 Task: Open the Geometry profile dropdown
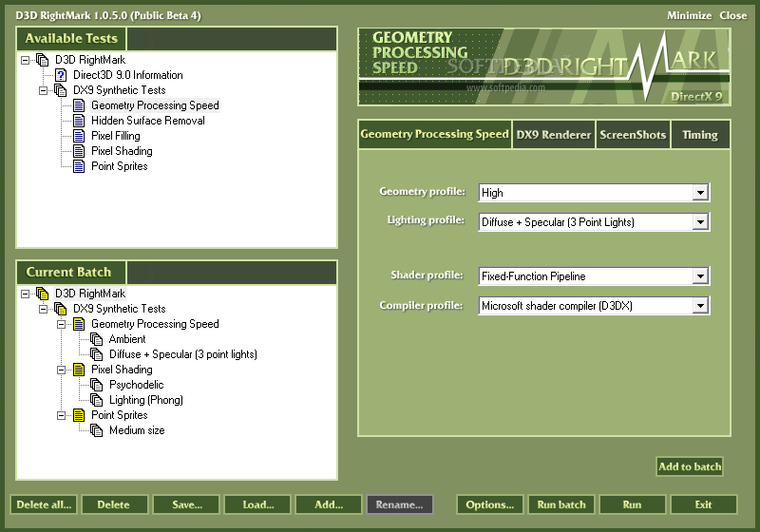[x=700, y=193]
